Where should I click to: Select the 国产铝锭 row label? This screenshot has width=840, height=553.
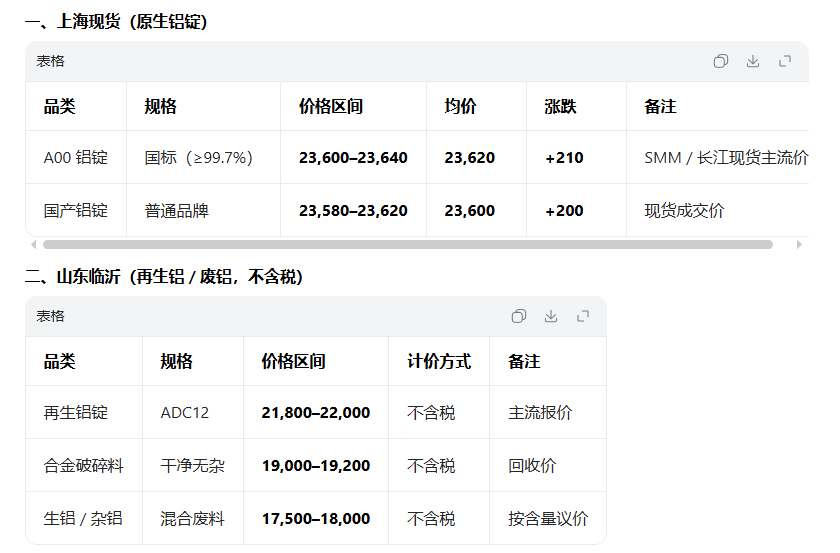76,211
